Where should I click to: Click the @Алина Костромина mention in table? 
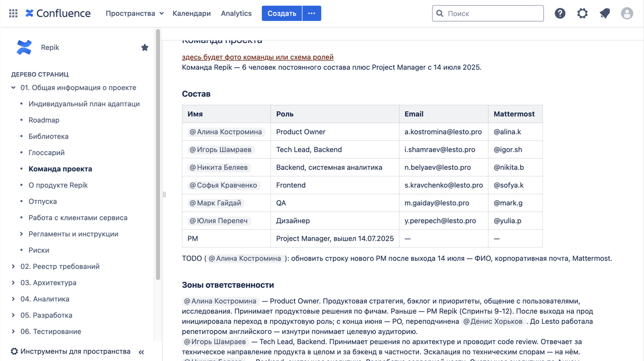pyautogui.click(x=226, y=132)
